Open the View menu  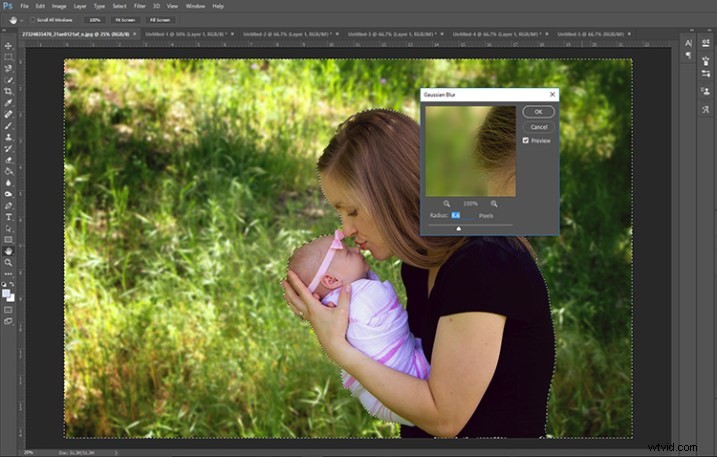(x=172, y=6)
